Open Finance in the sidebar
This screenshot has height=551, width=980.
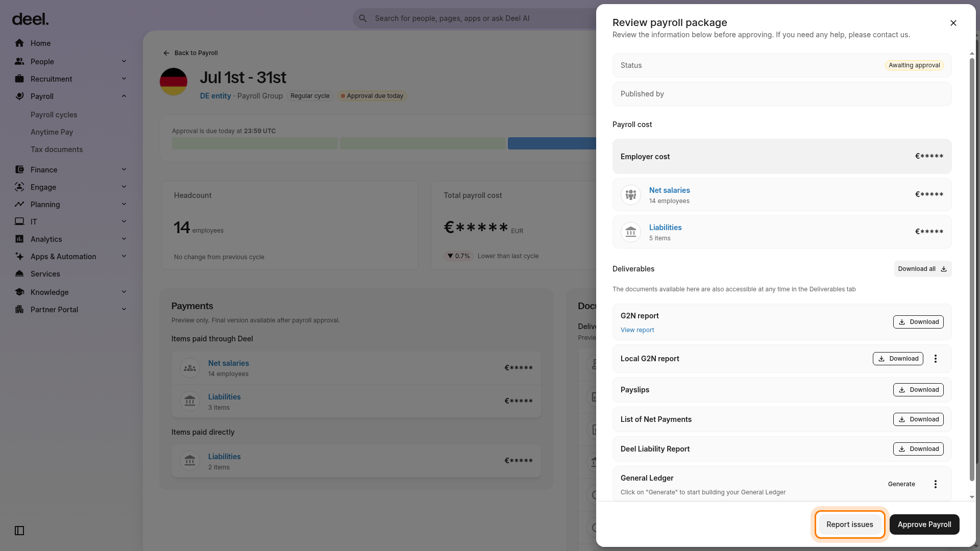44,170
